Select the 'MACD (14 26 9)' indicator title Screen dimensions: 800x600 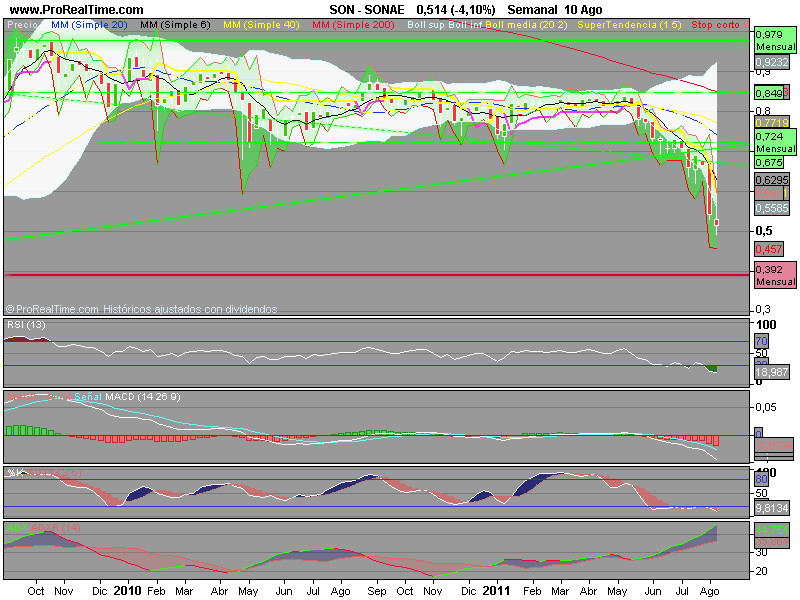pos(143,396)
